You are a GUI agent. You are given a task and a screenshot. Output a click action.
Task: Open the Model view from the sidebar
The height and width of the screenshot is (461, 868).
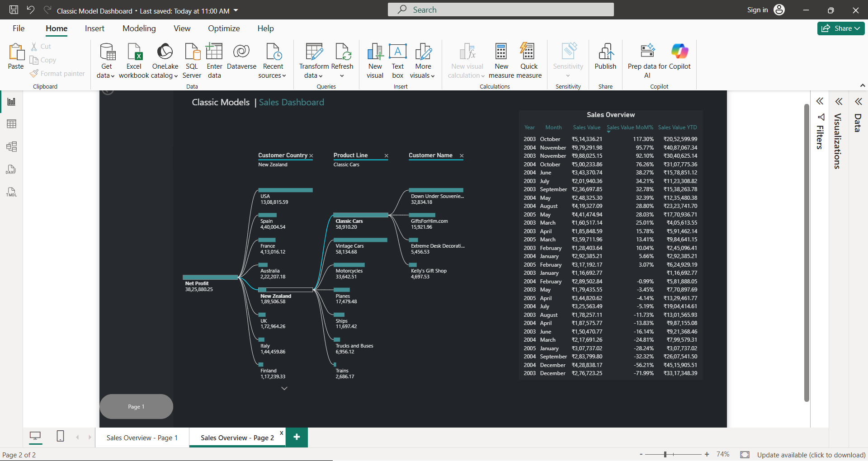pyautogui.click(x=11, y=146)
